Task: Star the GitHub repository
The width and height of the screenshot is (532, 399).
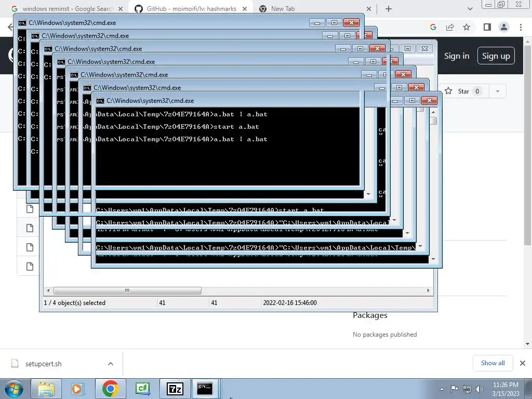Action: (x=464, y=91)
